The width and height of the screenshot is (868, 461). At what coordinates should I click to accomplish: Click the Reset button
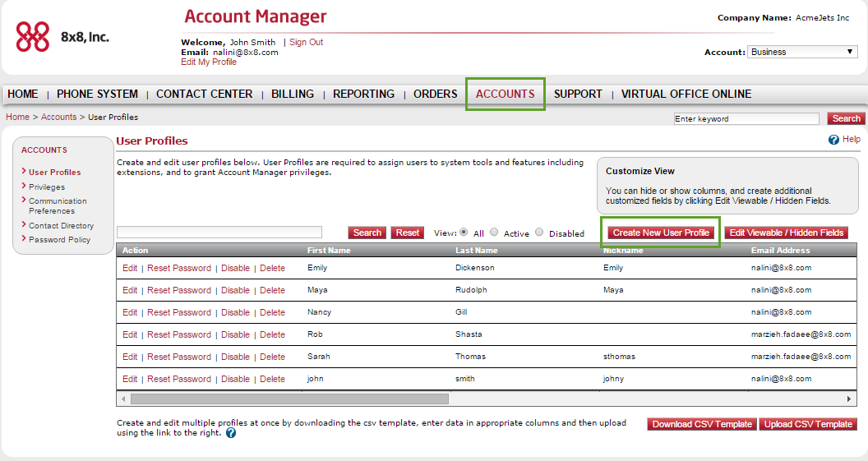pos(408,233)
